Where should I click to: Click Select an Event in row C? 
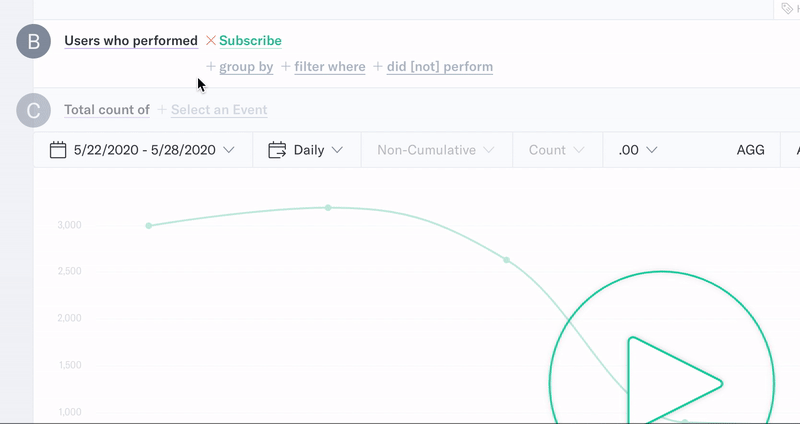(x=219, y=110)
